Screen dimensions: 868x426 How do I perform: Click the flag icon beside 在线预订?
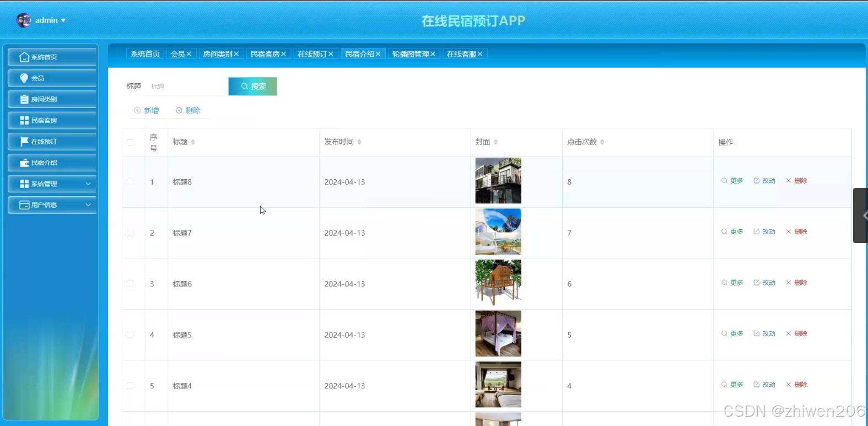point(24,142)
